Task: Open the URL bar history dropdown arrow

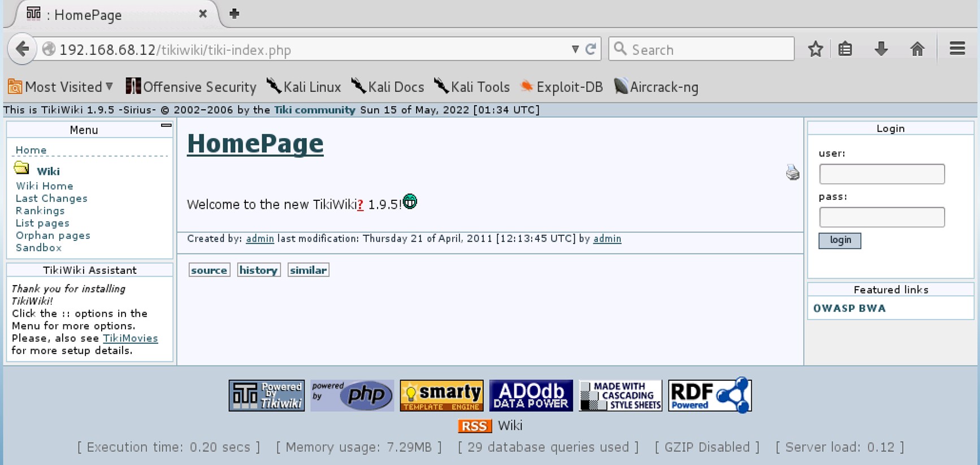Action: tap(575, 49)
